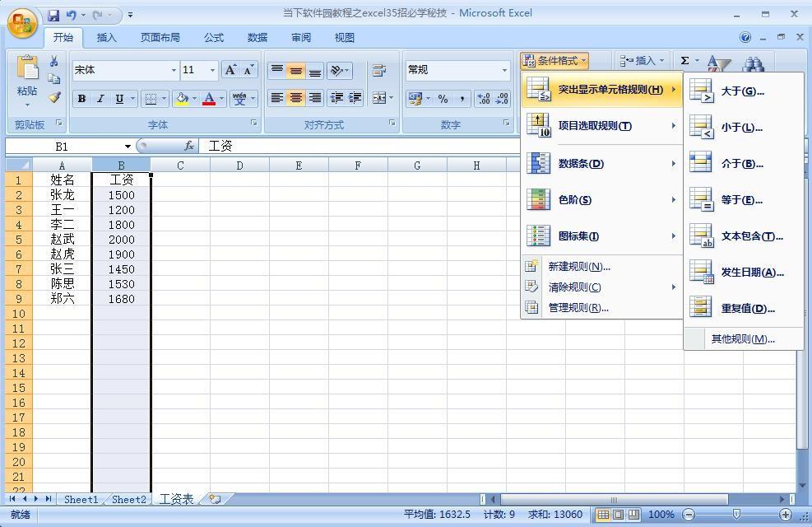Viewport: 812px width, 527px height.
Task: Enable center text alignment
Action: [295, 98]
